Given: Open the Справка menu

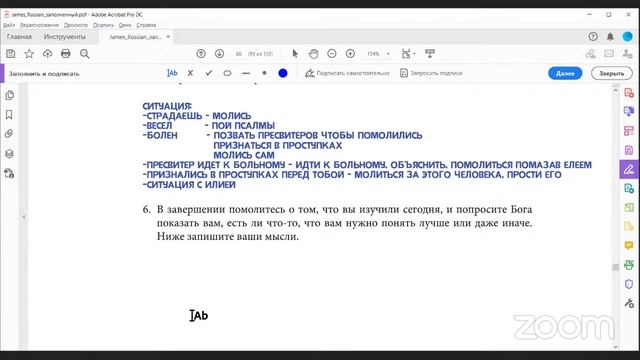Looking at the screenshot, I should (146, 25).
